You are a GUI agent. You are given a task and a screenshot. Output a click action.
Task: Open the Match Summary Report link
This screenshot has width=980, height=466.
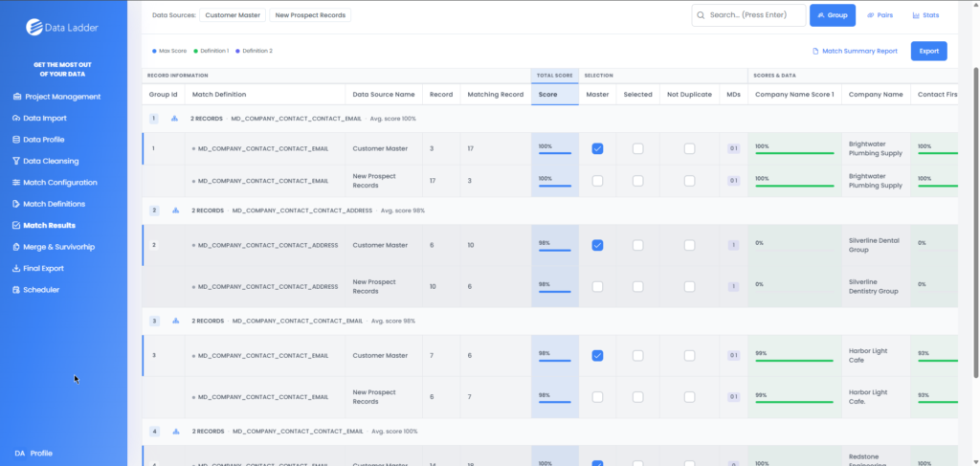click(855, 52)
